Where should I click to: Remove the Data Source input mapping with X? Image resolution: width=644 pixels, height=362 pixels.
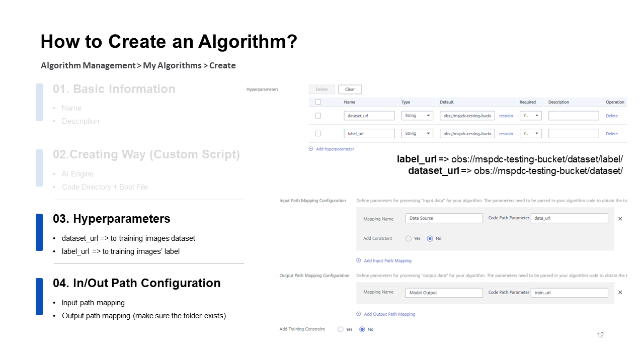point(620,219)
